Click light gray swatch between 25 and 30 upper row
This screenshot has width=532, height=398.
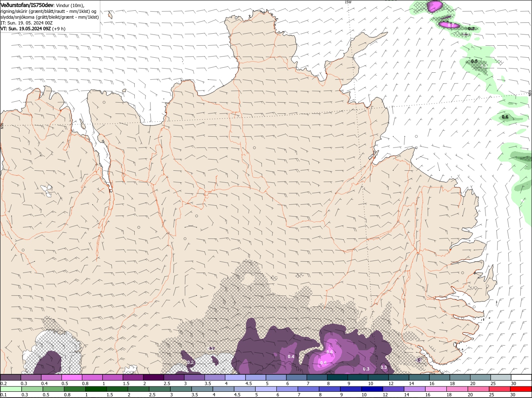(501, 377)
